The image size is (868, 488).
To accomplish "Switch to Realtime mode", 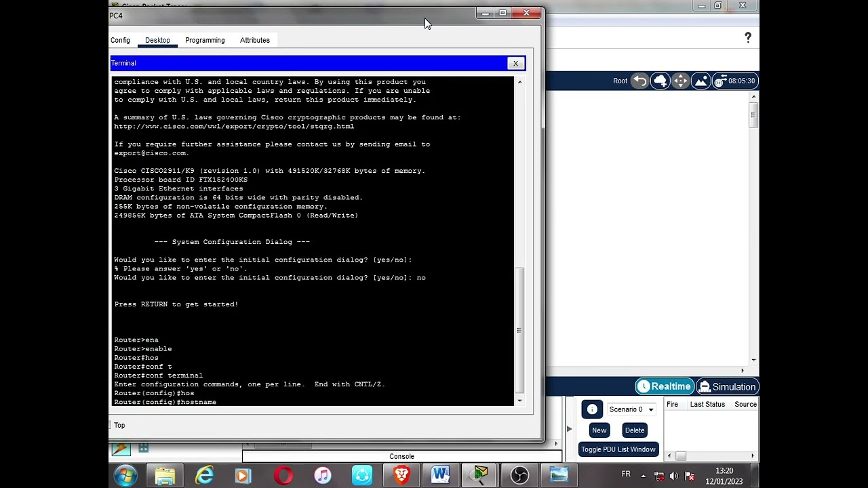I will click(664, 386).
